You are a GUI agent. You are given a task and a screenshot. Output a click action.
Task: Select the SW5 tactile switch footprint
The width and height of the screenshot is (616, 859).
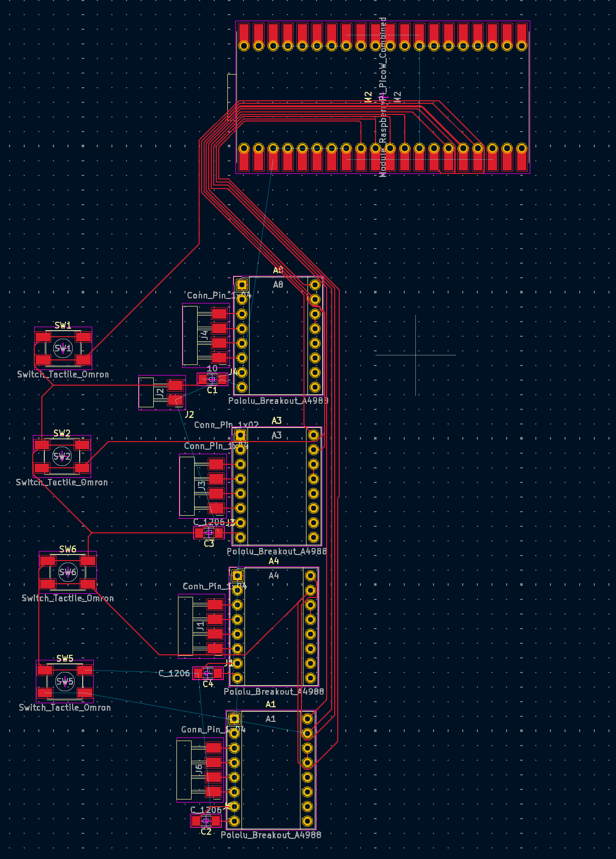click(65, 682)
